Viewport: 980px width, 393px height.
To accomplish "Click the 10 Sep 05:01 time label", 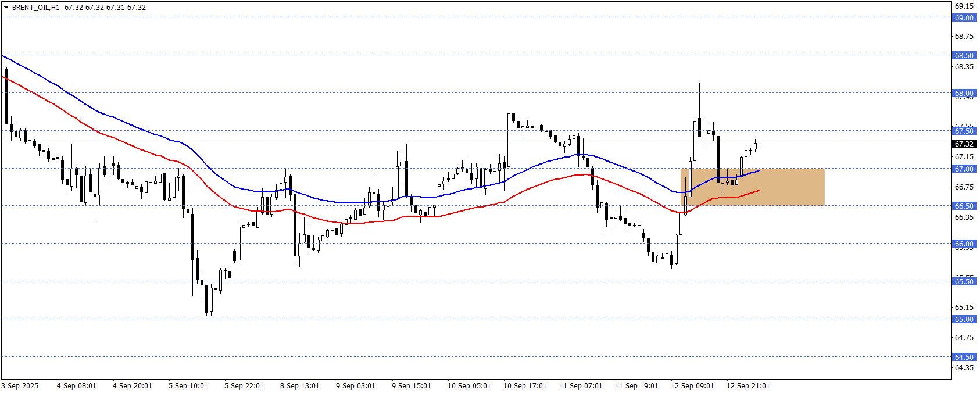I will [469, 385].
